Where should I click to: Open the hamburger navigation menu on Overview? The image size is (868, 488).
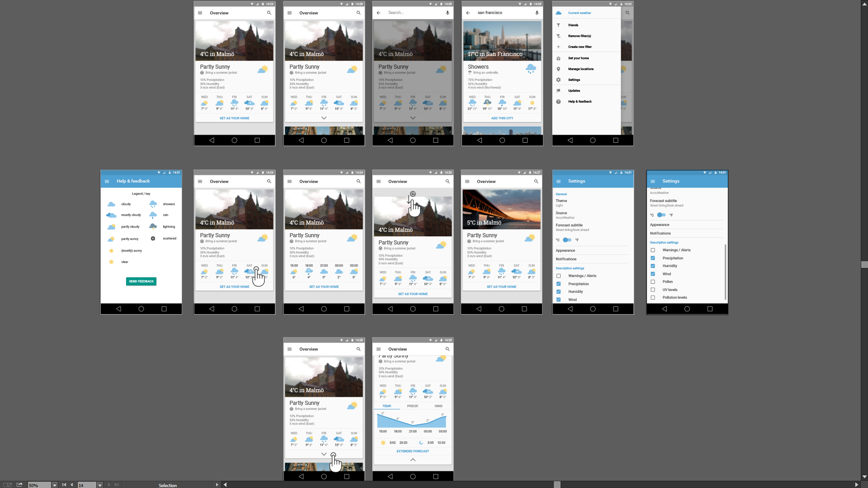tap(200, 13)
